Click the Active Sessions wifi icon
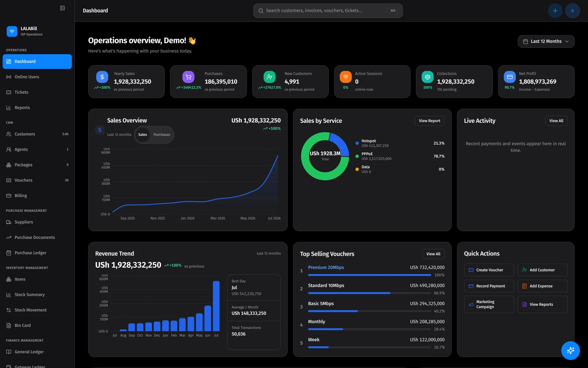588x368 pixels. pyautogui.click(x=346, y=77)
